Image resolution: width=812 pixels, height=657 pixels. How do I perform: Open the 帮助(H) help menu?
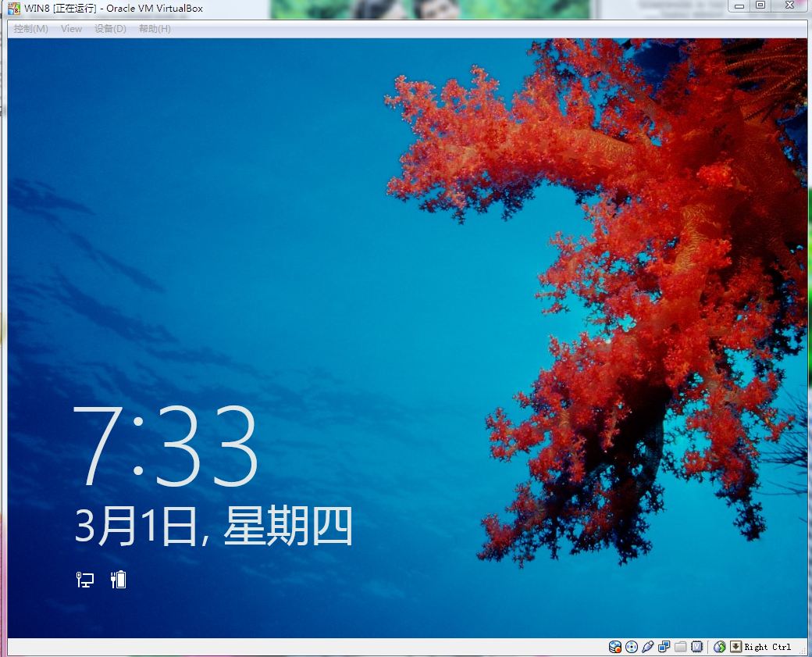tap(155, 29)
